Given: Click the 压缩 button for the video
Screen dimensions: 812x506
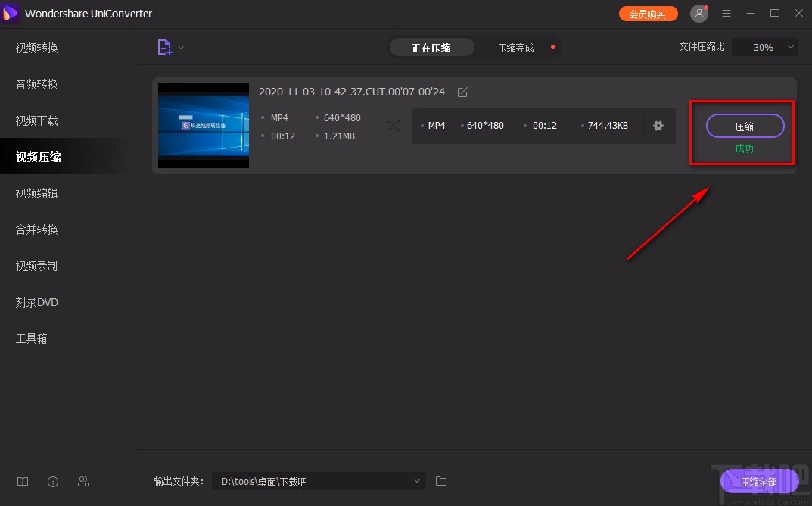Looking at the screenshot, I should click(744, 126).
